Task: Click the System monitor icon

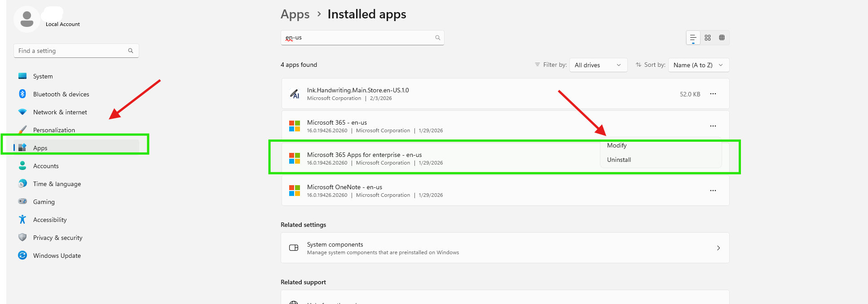Action: [x=22, y=76]
